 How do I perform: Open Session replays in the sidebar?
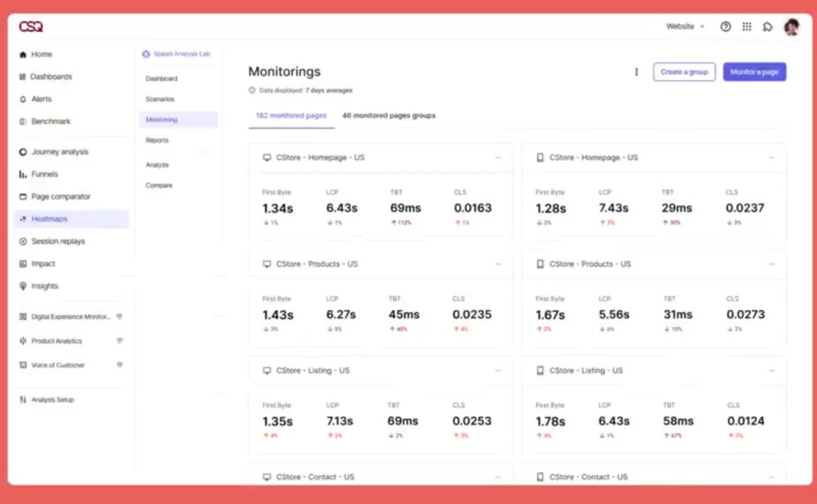[x=57, y=241]
